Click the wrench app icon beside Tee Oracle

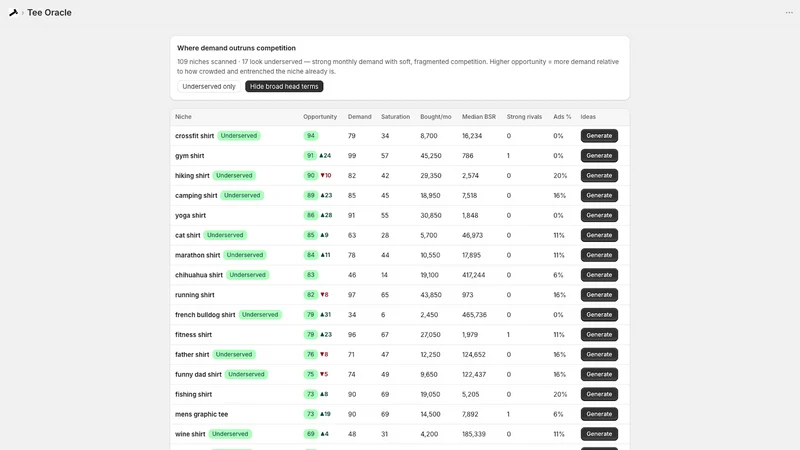(x=14, y=13)
